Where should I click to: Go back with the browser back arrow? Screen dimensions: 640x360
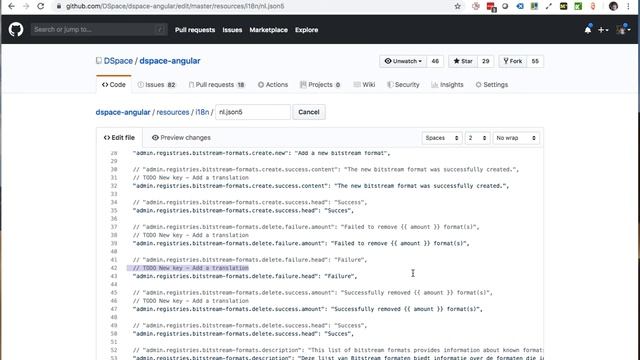[x=11, y=6]
